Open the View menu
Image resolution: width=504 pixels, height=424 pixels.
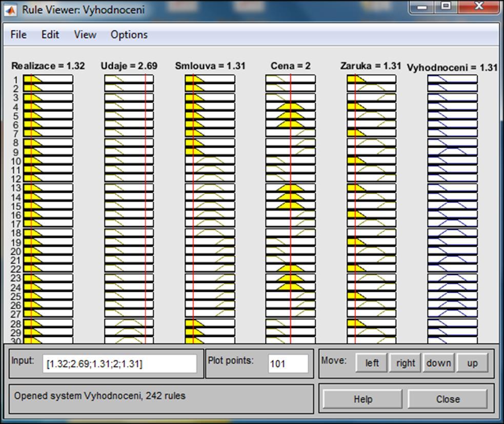(x=85, y=34)
